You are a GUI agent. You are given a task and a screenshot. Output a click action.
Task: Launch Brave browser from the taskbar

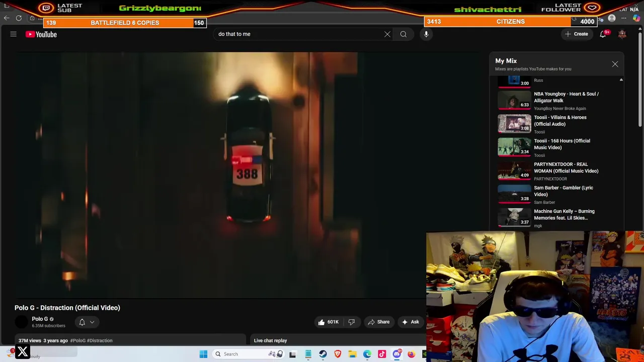(x=338, y=354)
